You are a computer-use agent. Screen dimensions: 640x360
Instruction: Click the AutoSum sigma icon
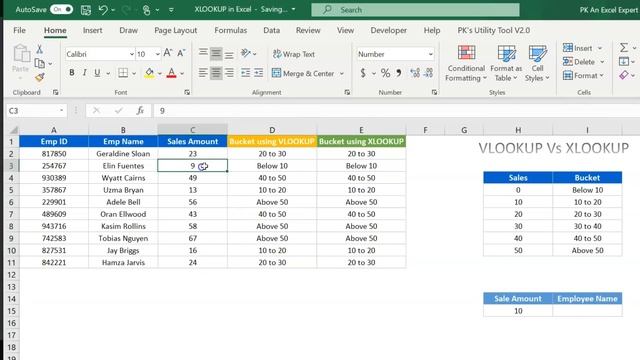[x=624, y=48]
